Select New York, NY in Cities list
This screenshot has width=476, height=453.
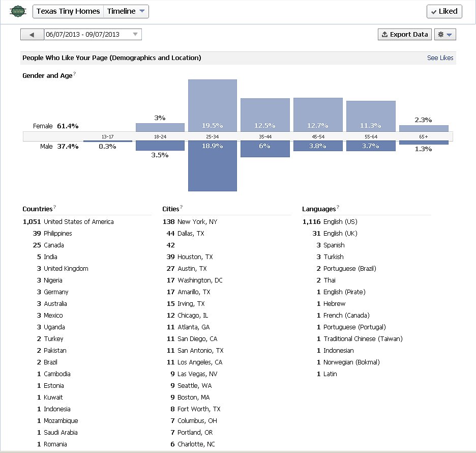[x=197, y=222]
